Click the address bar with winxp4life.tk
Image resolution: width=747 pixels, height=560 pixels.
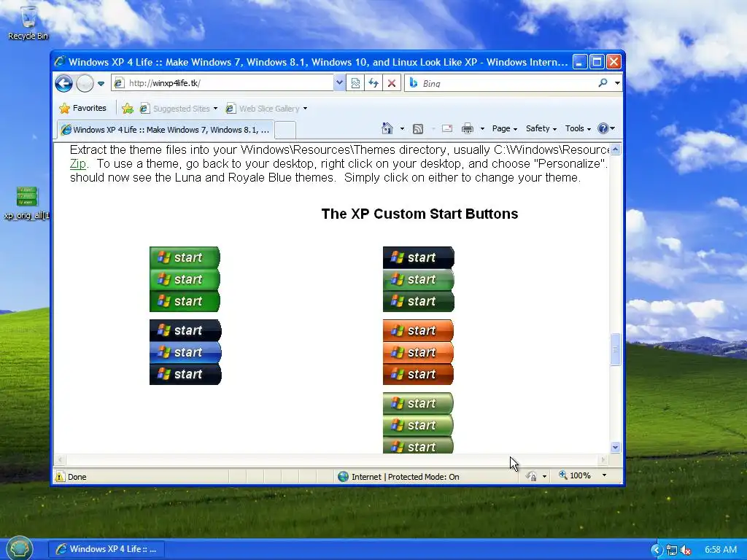(222, 83)
